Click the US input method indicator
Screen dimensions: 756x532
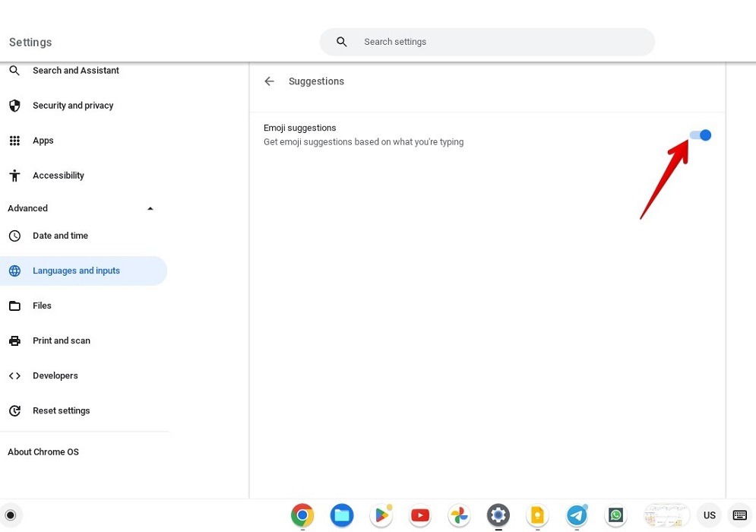709,515
